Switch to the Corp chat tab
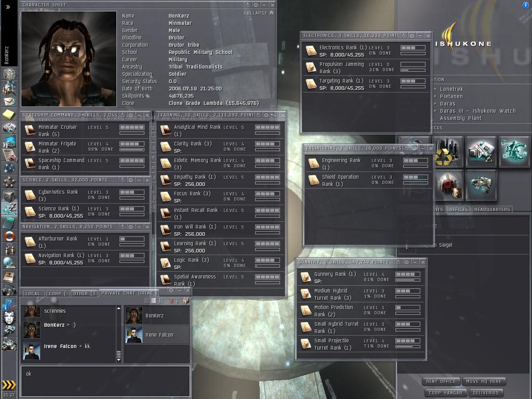Image resolution: width=532 pixels, height=399 pixels. pyautogui.click(x=57, y=294)
